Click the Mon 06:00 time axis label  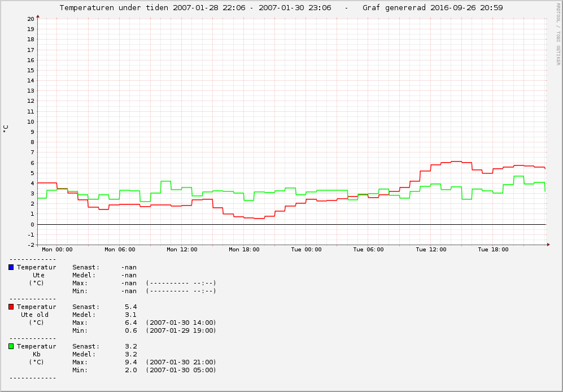[120, 249]
